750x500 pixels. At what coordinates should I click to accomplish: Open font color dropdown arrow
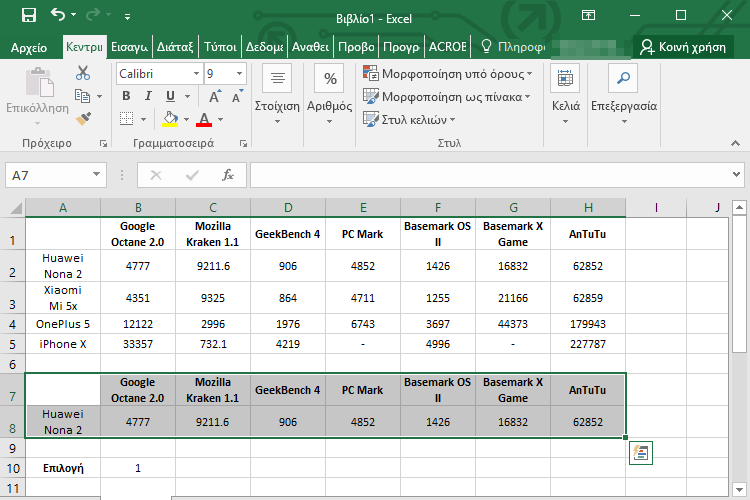pos(221,119)
